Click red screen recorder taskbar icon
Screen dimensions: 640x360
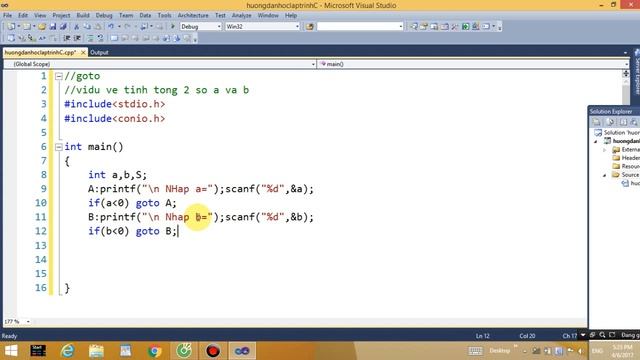pyautogui.click(x=213, y=351)
